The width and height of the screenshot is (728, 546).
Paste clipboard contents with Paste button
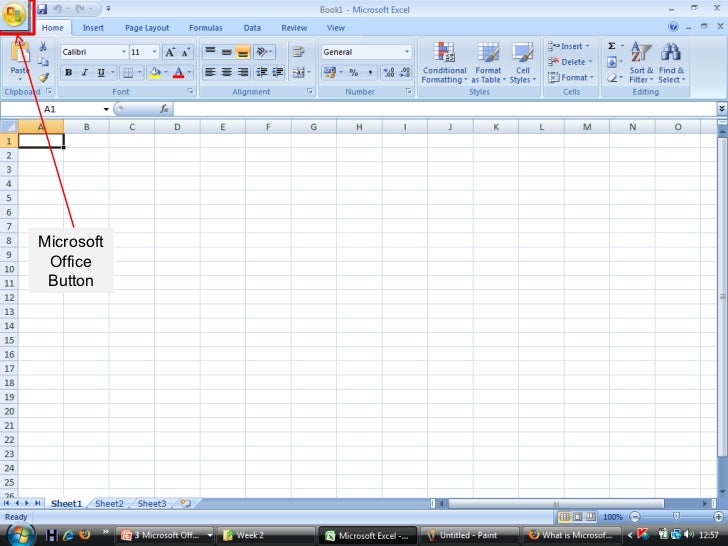tap(20, 61)
